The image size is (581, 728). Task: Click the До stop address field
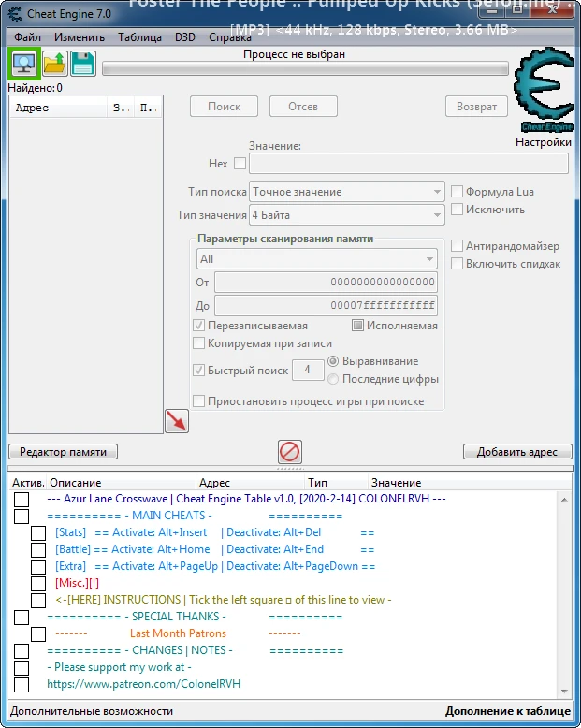326,305
